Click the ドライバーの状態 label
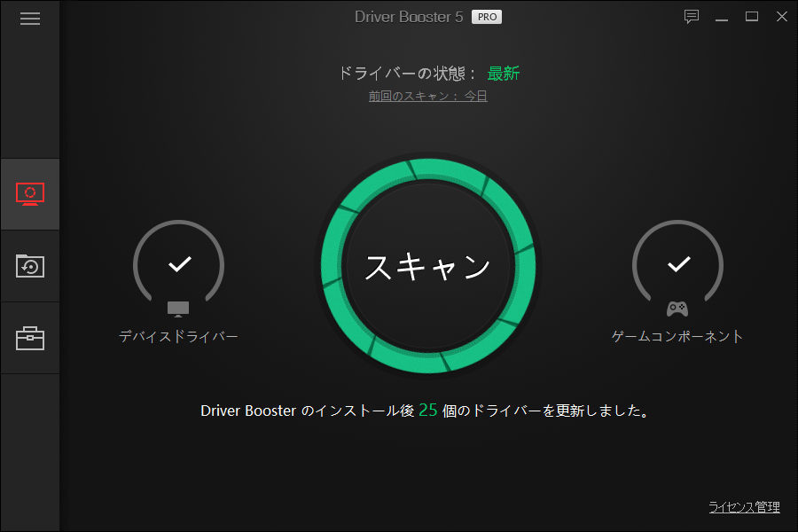The width and height of the screenshot is (798, 532). [x=407, y=74]
